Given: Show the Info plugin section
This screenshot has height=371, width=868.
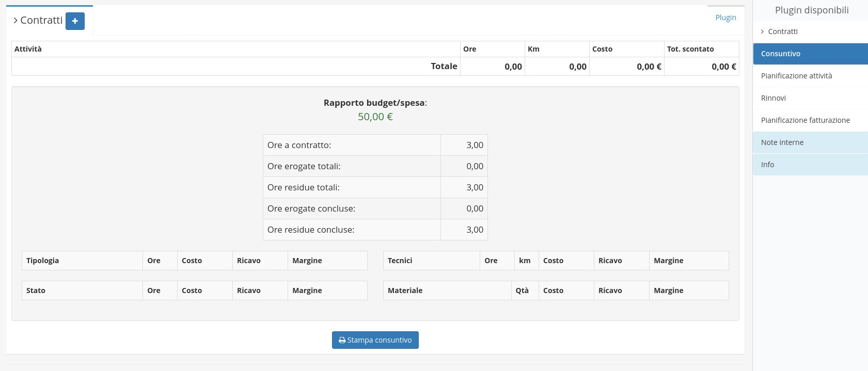Looking at the screenshot, I should click(x=767, y=165).
